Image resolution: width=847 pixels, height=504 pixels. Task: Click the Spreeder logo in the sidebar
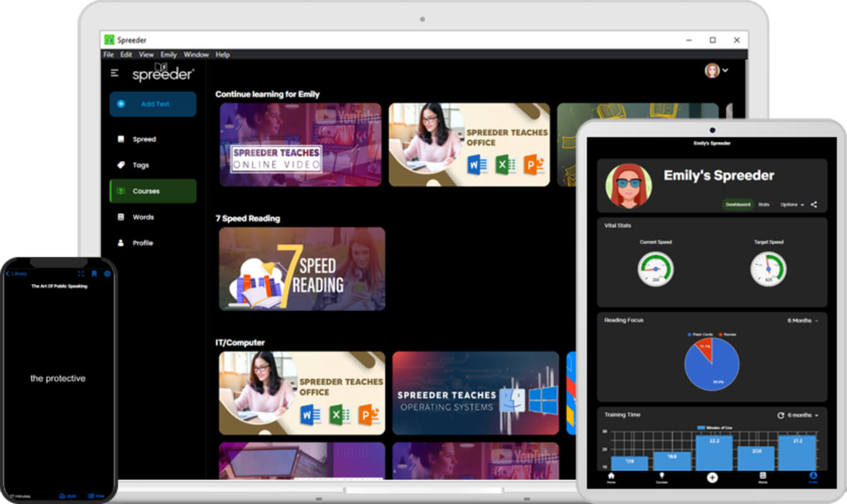(163, 72)
